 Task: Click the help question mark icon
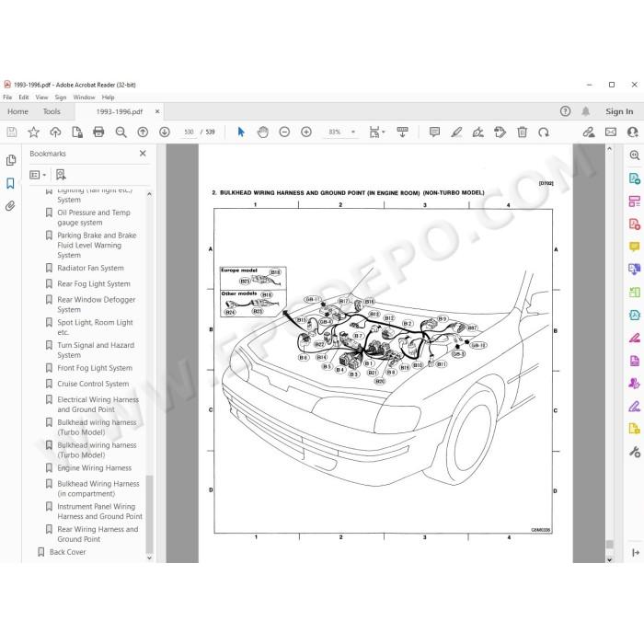click(565, 111)
